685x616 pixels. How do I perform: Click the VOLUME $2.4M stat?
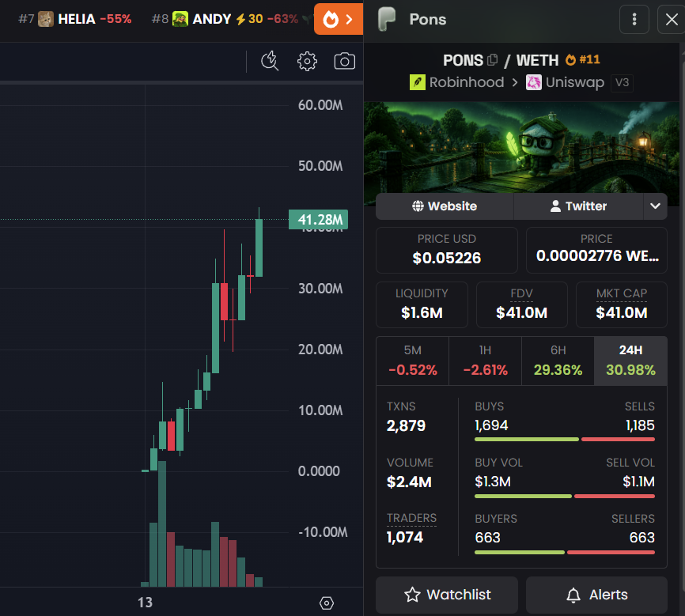[x=410, y=473]
